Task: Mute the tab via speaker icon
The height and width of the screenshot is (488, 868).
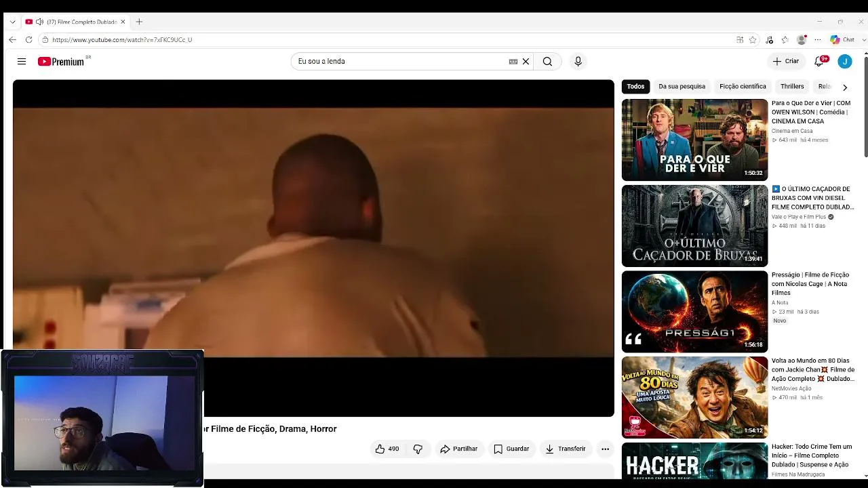Action: pos(39,22)
